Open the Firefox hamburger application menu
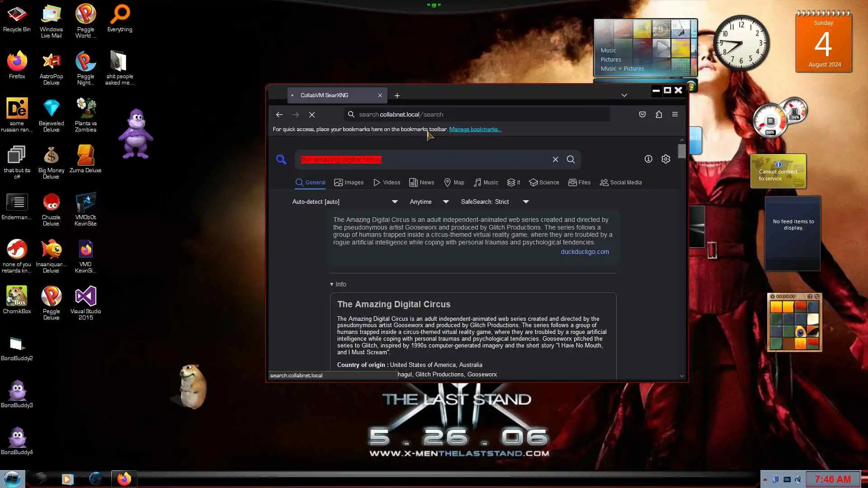The image size is (868, 488). pyautogui.click(x=675, y=114)
